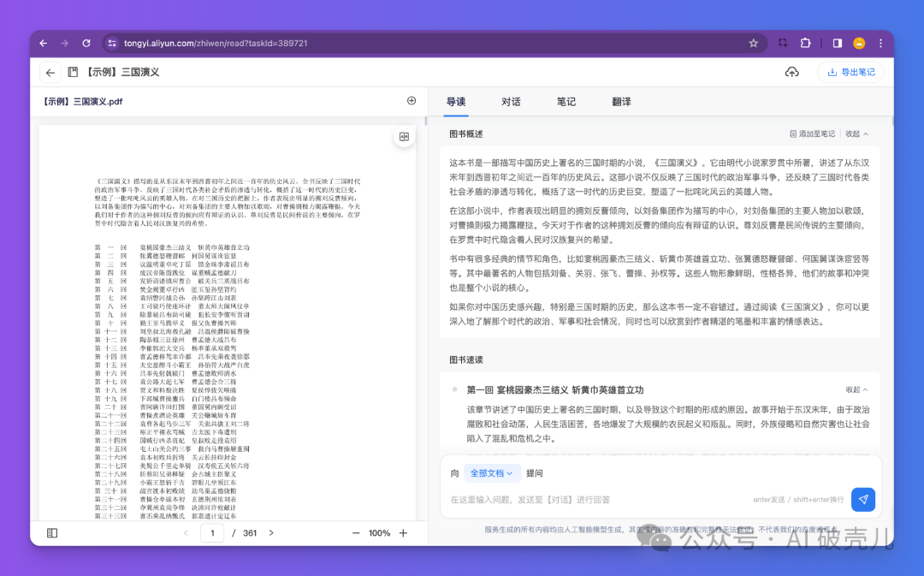Click the browser extensions puzzle icon
924x576 pixels.
(x=805, y=41)
